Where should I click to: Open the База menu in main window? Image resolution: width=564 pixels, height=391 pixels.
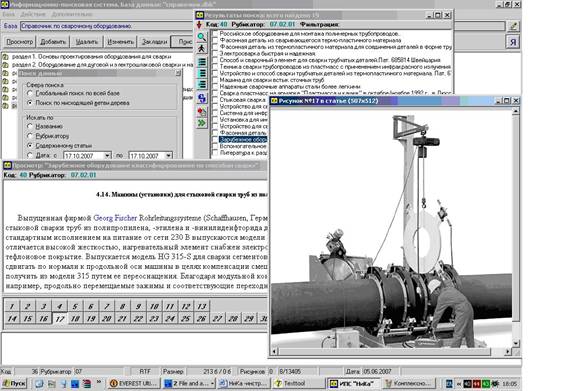point(9,14)
